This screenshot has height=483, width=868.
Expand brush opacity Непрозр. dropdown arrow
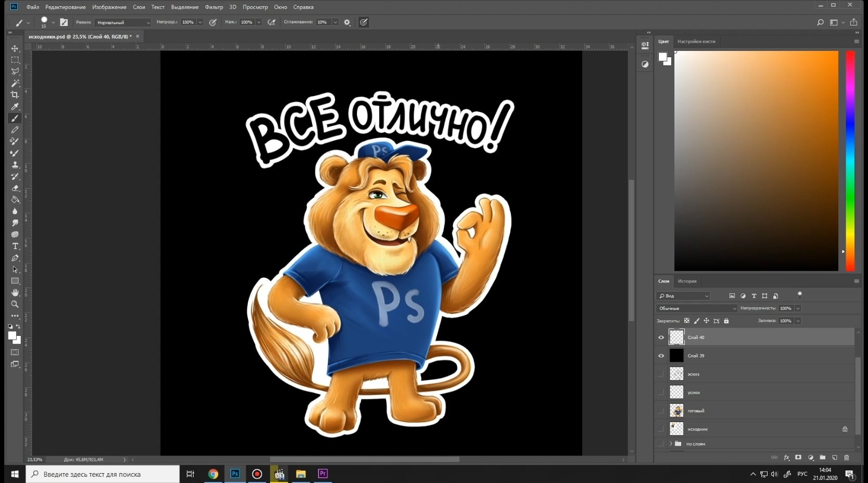pos(200,22)
